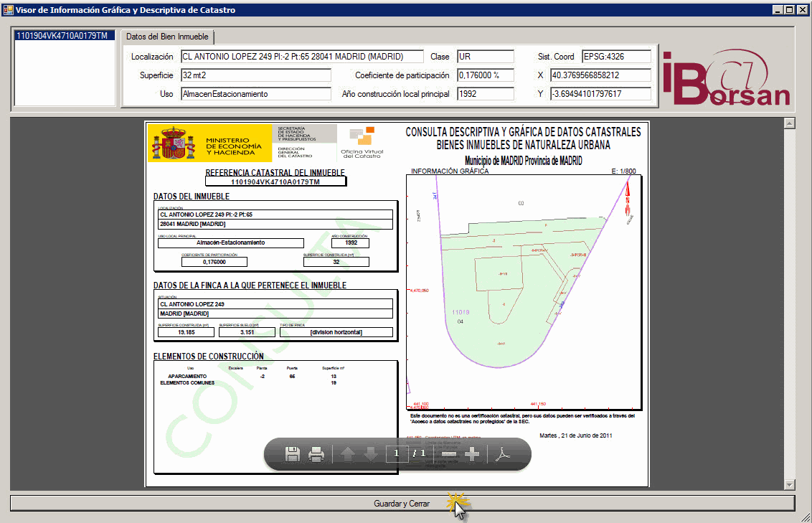Click the Coeficiente de participación field
812x523 pixels.
coord(485,75)
